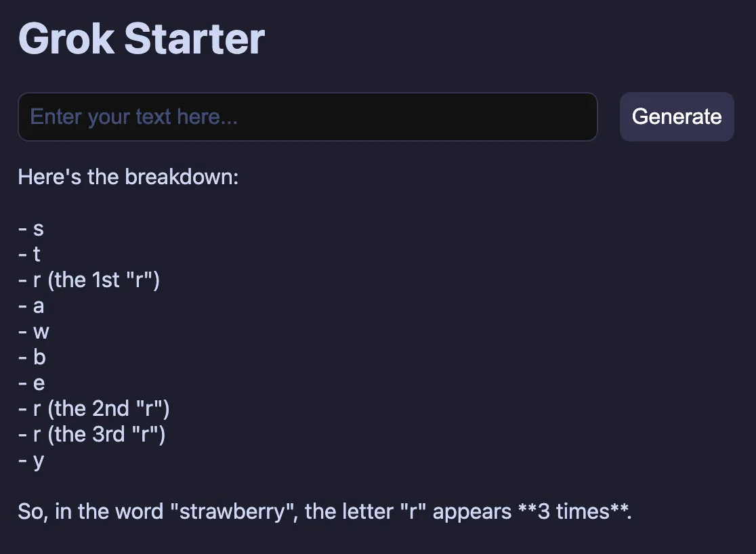
Task: Click the word "Grok" in the heading
Action: (x=66, y=39)
